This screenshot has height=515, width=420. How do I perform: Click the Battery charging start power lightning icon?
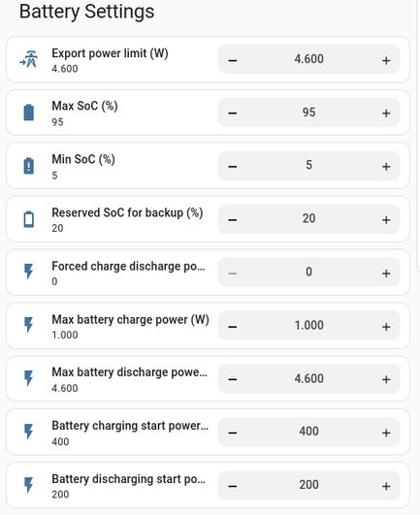pyautogui.click(x=29, y=432)
